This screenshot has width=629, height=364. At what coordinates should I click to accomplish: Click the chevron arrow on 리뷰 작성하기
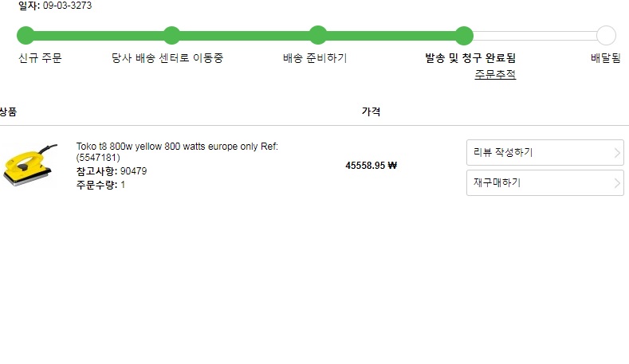click(x=618, y=153)
